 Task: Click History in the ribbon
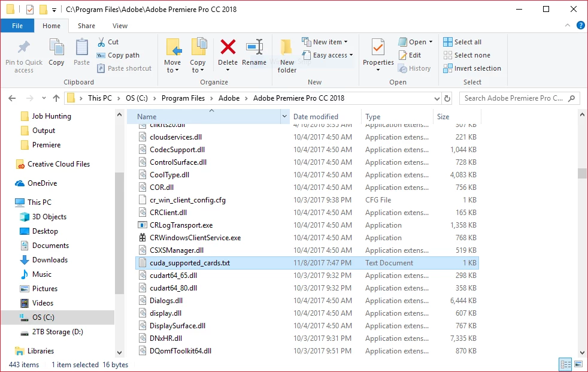pos(415,68)
